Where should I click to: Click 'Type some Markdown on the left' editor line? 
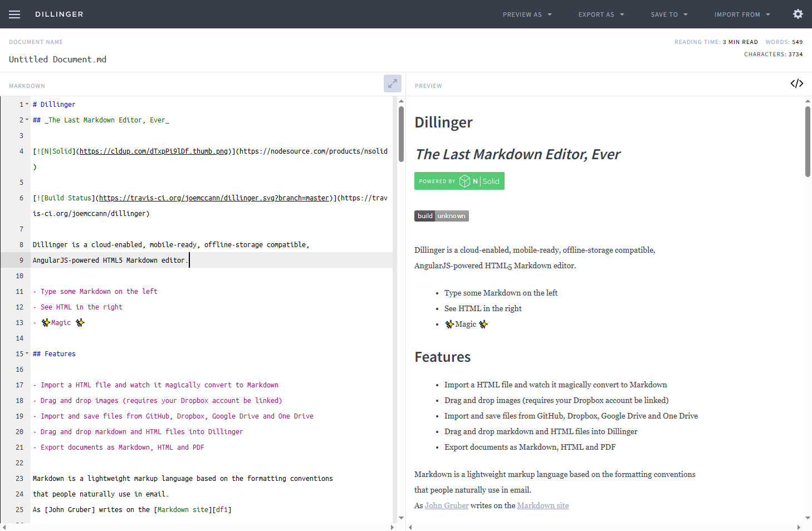(95, 291)
